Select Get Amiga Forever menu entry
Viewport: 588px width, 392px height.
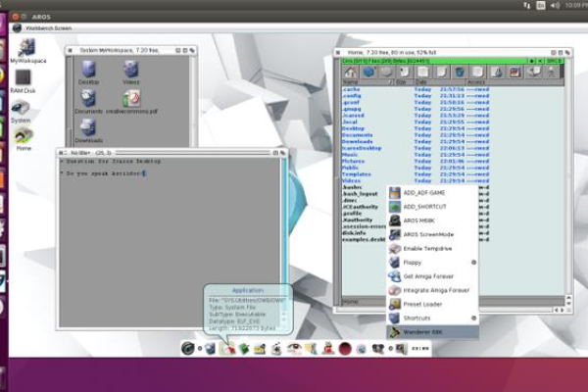click(x=433, y=276)
